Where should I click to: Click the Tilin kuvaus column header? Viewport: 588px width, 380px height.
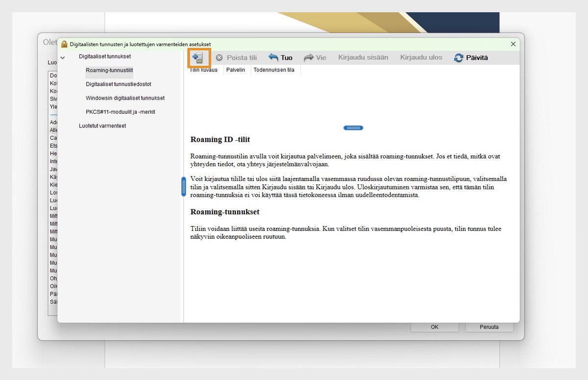204,70
